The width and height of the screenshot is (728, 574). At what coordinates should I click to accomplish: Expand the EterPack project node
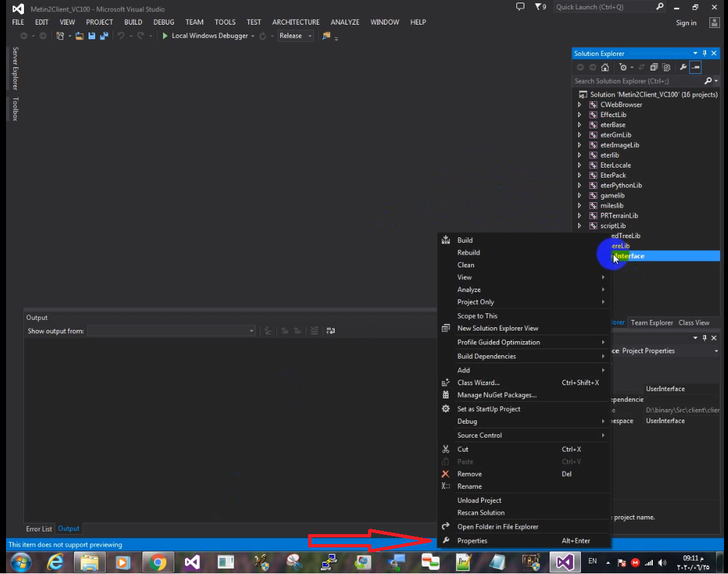pos(580,176)
